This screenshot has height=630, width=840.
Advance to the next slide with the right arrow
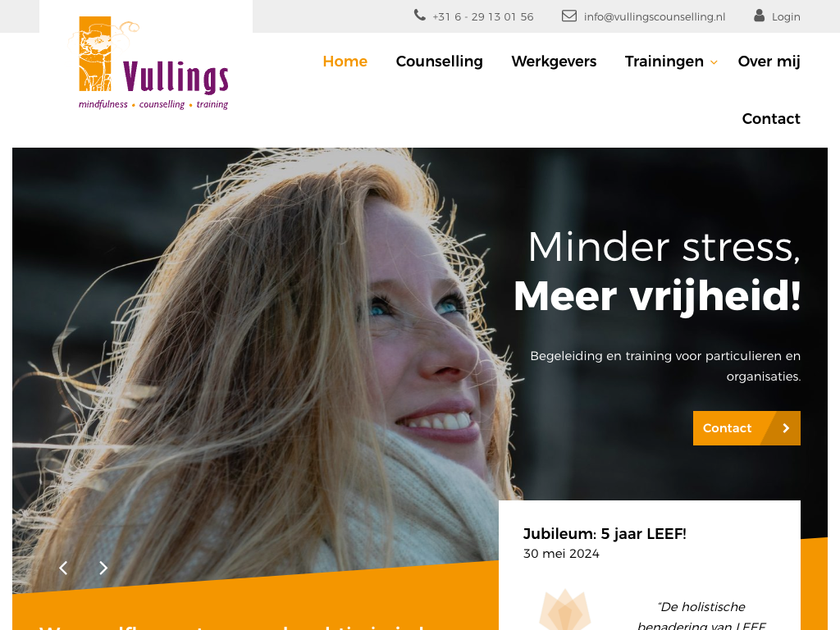tap(103, 568)
